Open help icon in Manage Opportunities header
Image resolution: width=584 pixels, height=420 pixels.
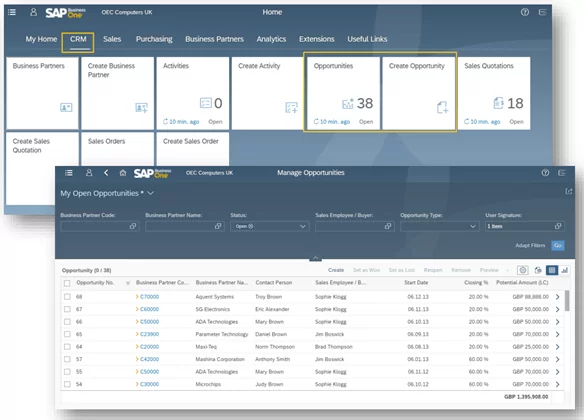pyautogui.click(x=545, y=173)
